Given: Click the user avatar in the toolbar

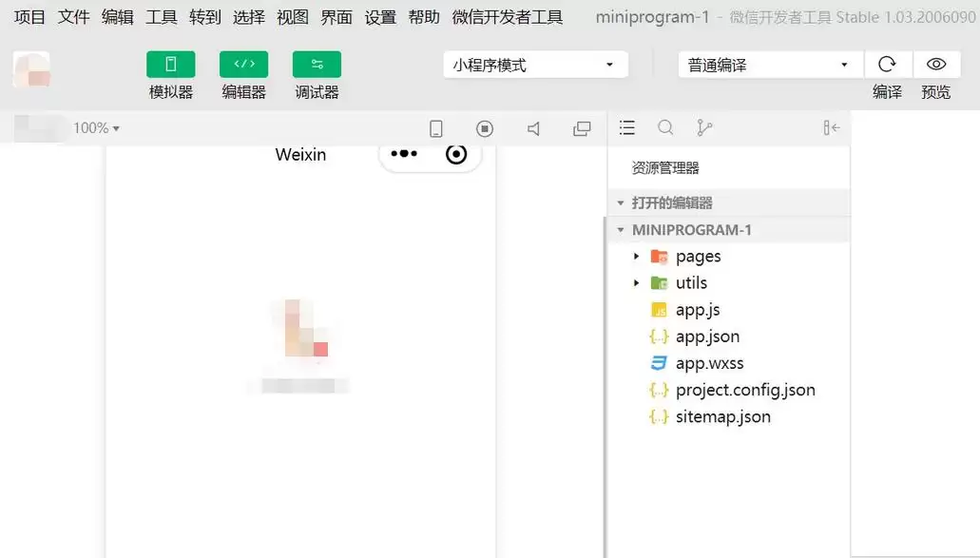Looking at the screenshot, I should point(31,69).
